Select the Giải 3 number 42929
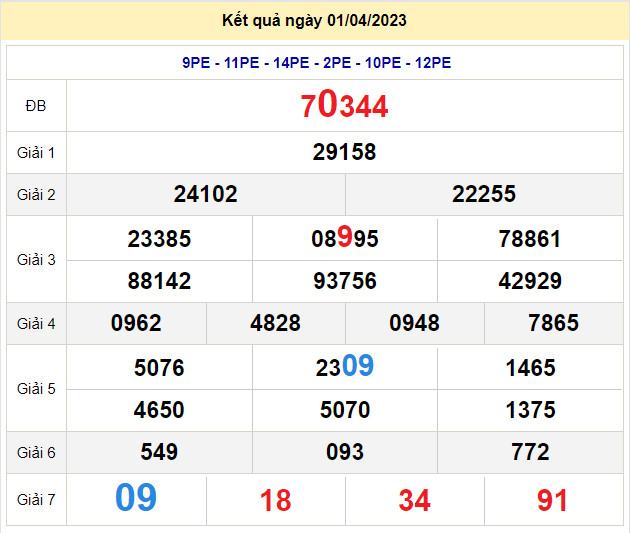The image size is (630, 533). [530, 281]
